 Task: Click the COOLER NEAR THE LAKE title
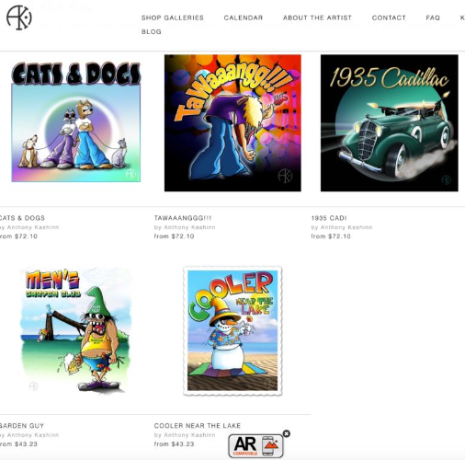click(x=197, y=426)
